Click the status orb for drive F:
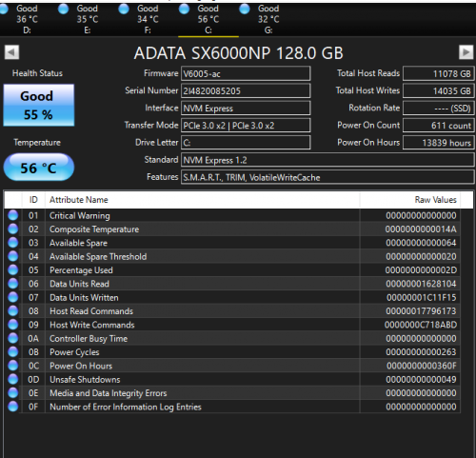The width and height of the screenshot is (476, 458). [124, 10]
